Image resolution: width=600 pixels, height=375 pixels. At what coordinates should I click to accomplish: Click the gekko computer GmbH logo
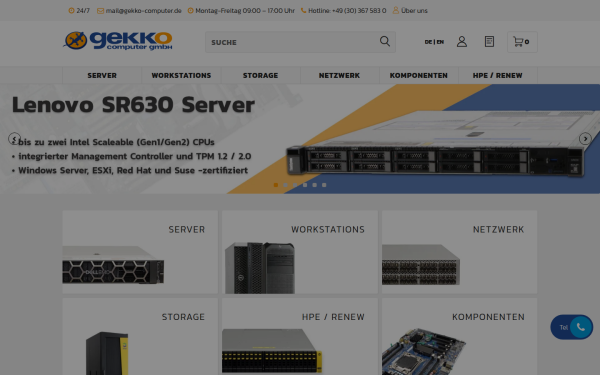point(118,41)
